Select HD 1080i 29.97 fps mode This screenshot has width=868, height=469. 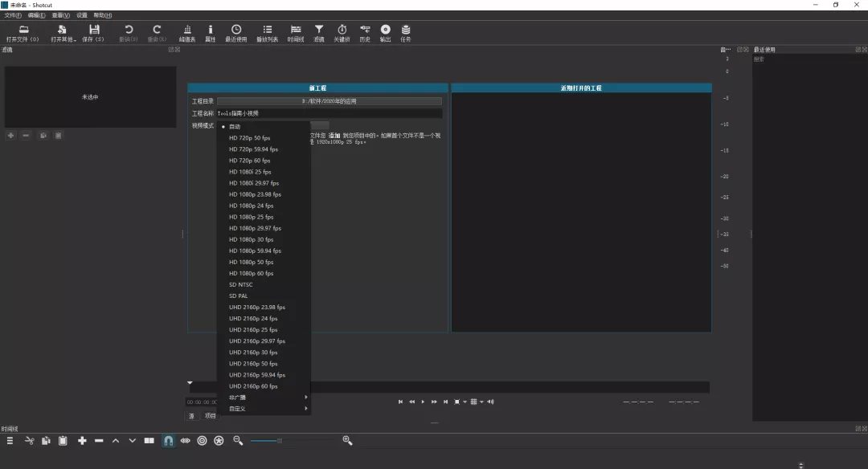tap(264, 183)
